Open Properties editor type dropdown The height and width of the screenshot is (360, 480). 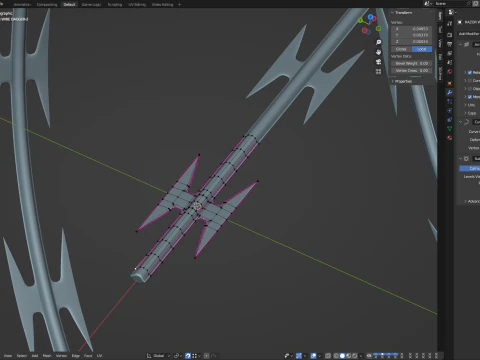pyautogui.click(x=452, y=12)
